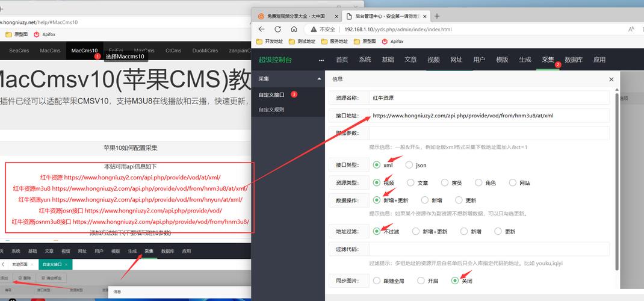Click the dialog's vertical scrollbar

616,181
